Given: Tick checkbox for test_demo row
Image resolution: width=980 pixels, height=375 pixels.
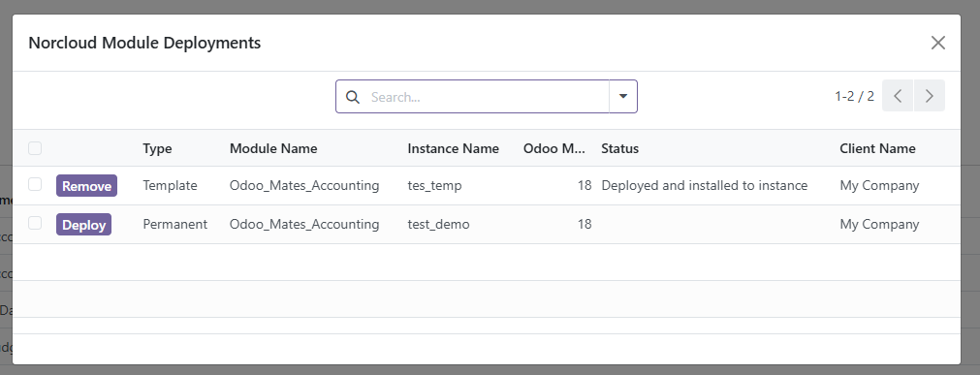Looking at the screenshot, I should point(35,223).
